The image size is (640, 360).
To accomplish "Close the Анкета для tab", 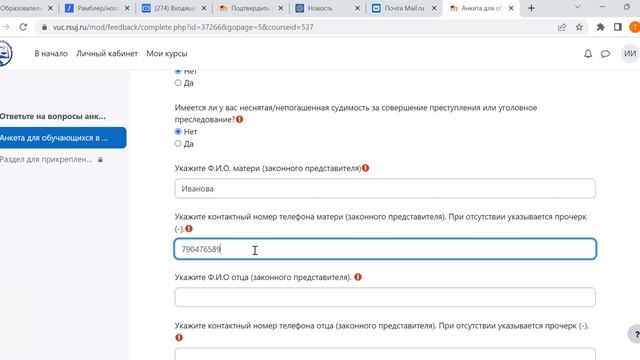I will 511,8.
